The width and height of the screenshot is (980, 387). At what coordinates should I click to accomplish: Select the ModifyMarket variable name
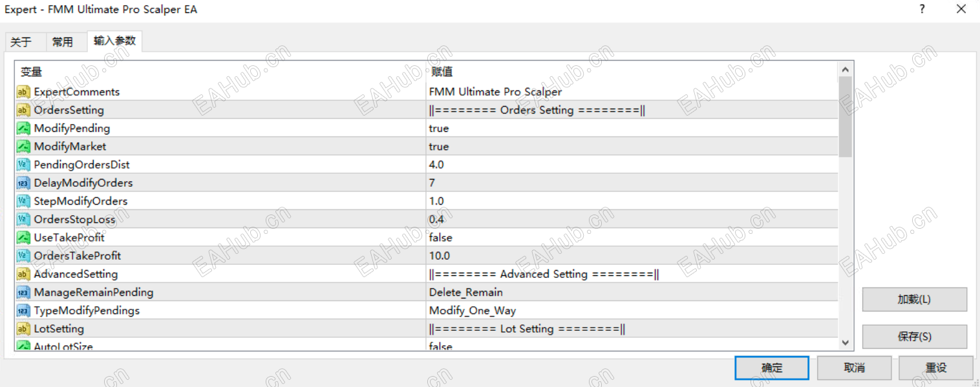[70, 147]
